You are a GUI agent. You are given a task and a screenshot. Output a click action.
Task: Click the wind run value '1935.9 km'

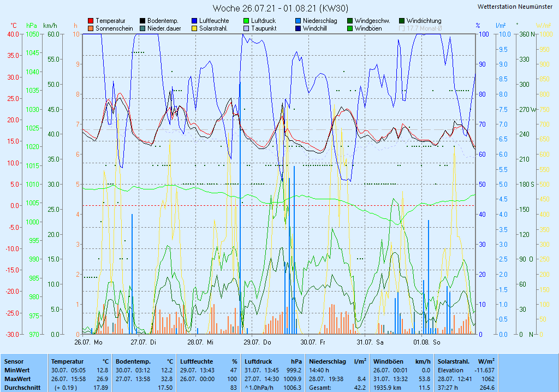click(x=387, y=388)
